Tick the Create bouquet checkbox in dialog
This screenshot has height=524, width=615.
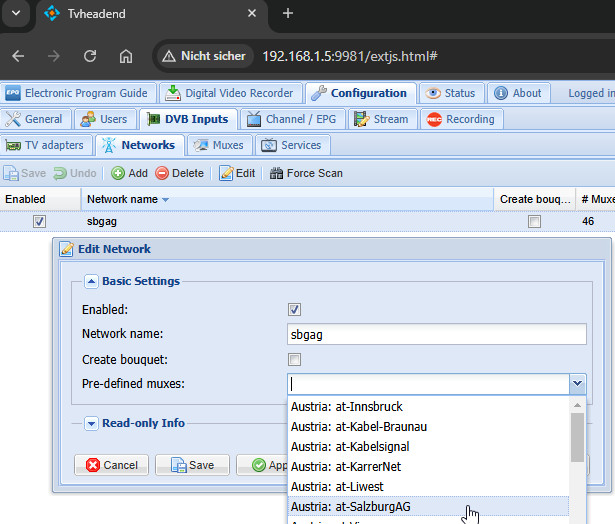coord(294,359)
